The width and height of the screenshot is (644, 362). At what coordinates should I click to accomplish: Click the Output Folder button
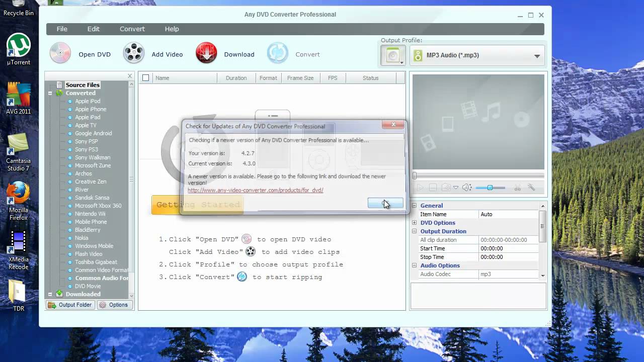[70, 305]
